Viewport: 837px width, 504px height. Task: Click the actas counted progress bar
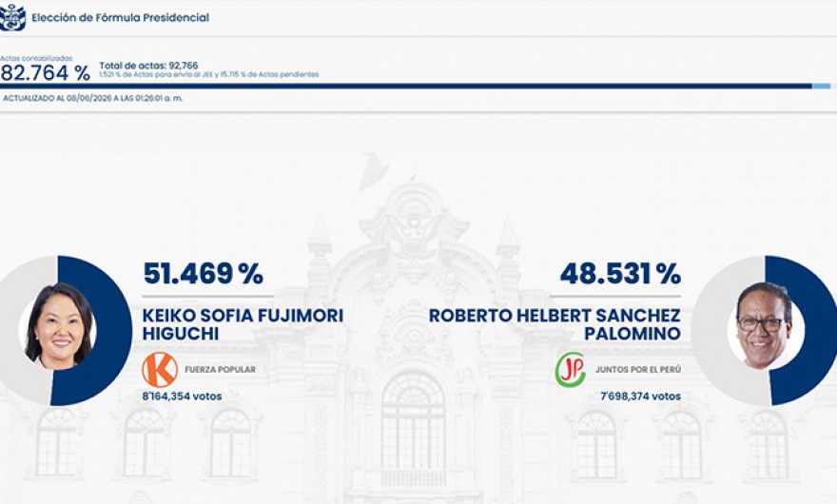pos(416,86)
